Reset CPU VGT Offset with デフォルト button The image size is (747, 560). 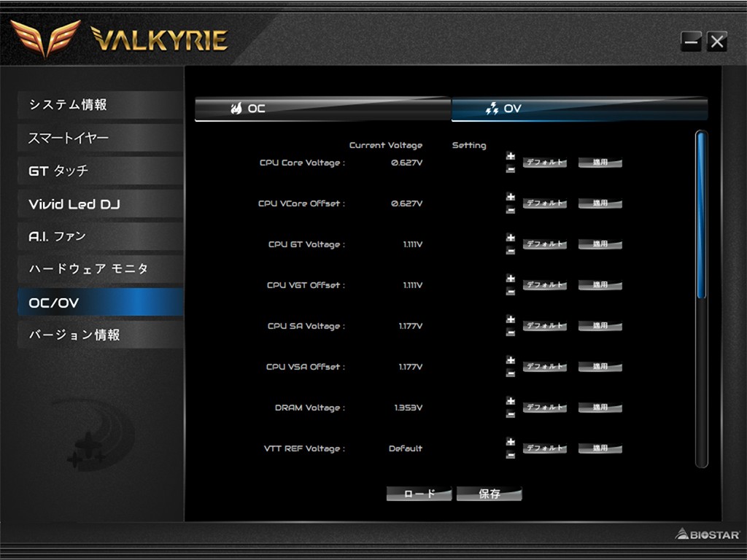pyautogui.click(x=545, y=285)
